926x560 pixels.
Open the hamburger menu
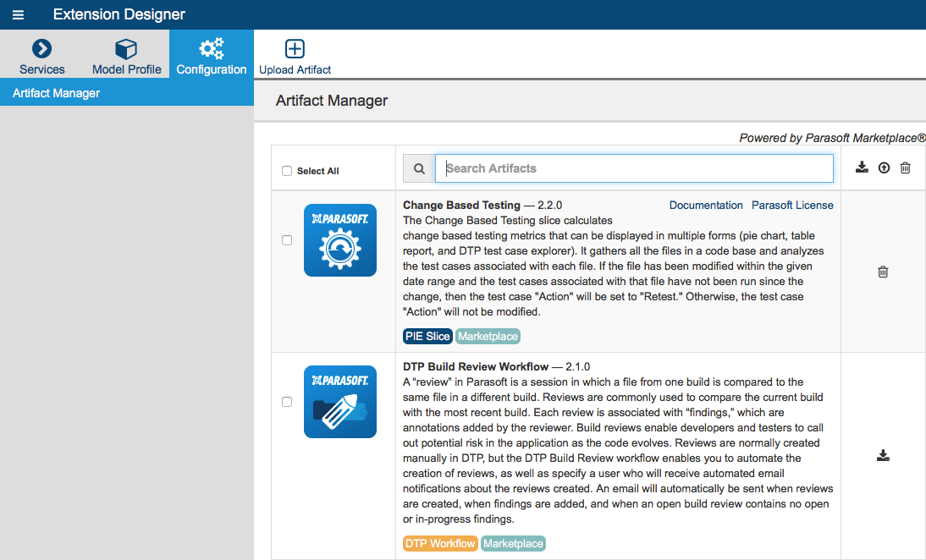pyautogui.click(x=19, y=14)
